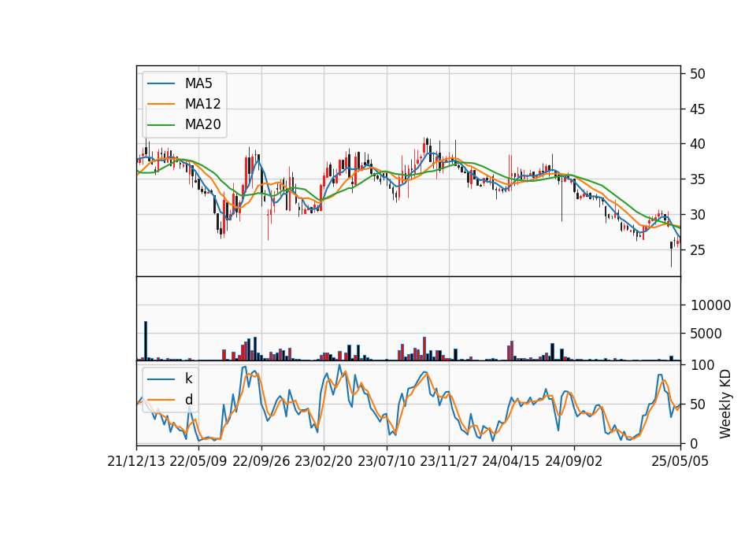This screenshot has width=756, height=543.
Task: Click the latest candlestick with the long lower wick
Action: (671, 253)
